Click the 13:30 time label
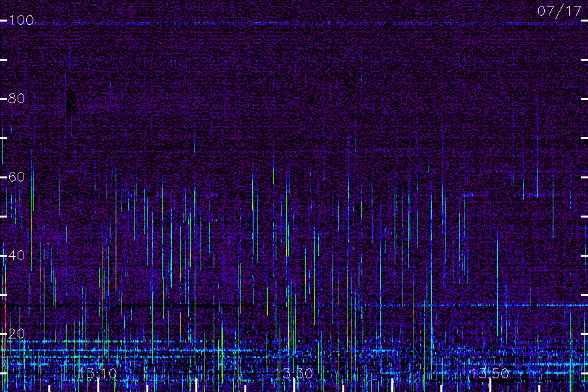 tap(294, 374)
